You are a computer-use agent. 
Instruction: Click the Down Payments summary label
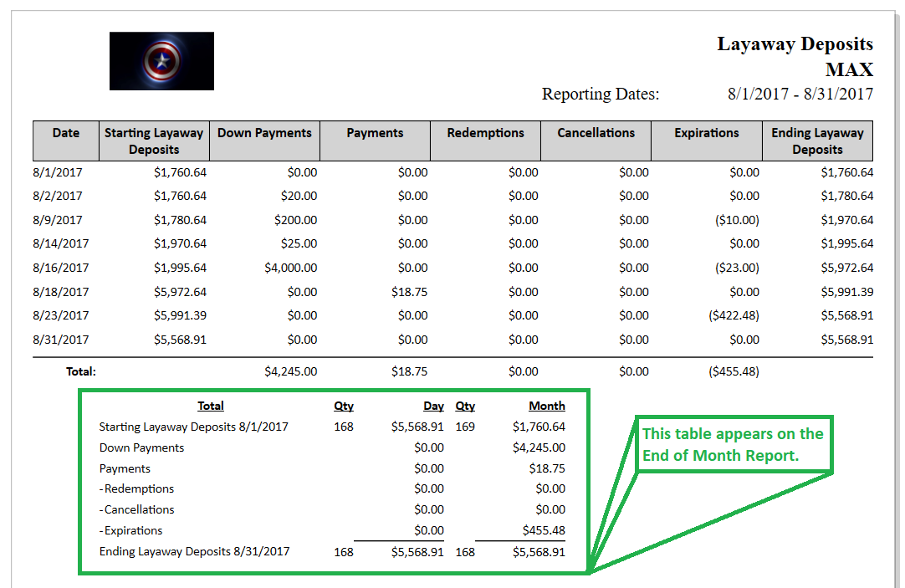(x=141, y=447)
